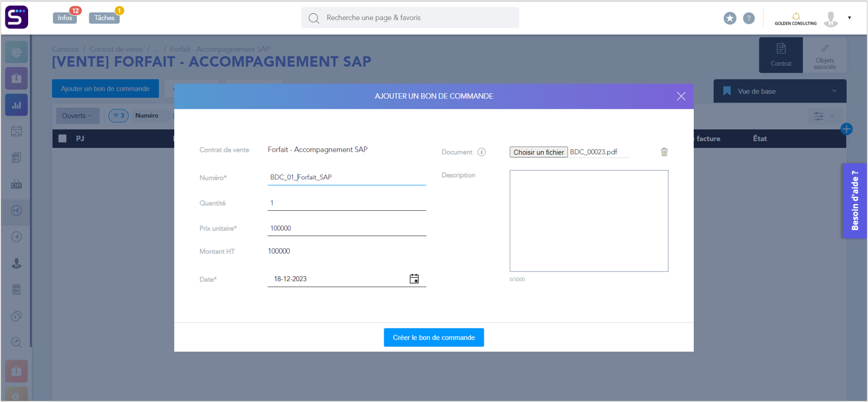Open the date picker calendar icon
Screen dimensions: 868x402
(x=414, y=279)
